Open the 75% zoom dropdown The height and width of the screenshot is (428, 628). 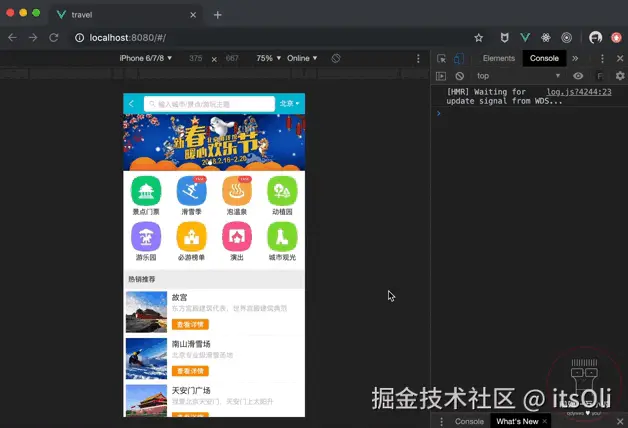click(x=268, y=58)
